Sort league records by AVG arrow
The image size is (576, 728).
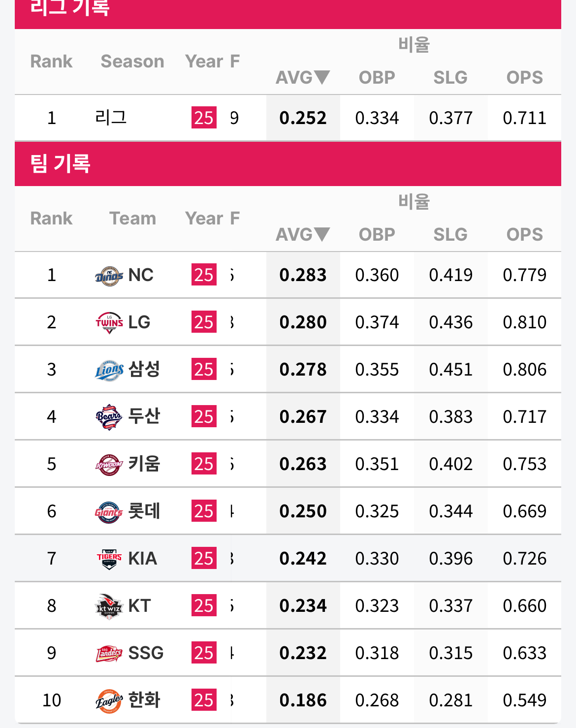point(321,77)
